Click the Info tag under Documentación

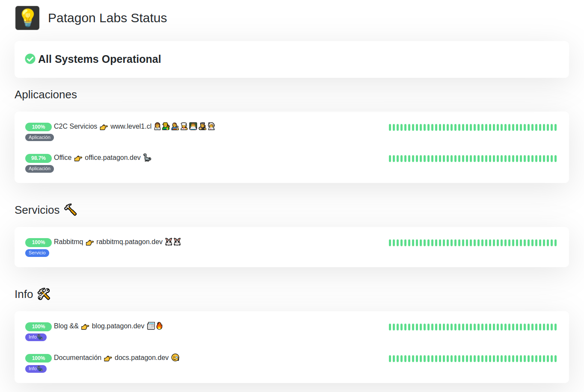coord(36,369)
